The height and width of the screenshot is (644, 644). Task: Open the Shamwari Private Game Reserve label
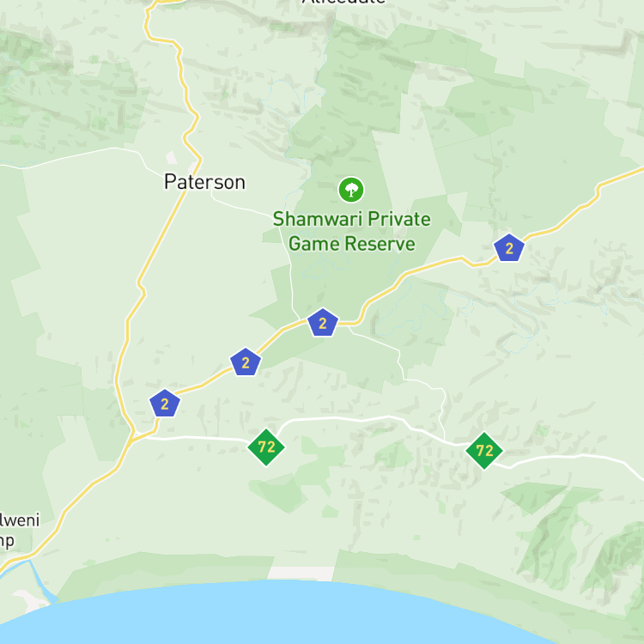351,231
